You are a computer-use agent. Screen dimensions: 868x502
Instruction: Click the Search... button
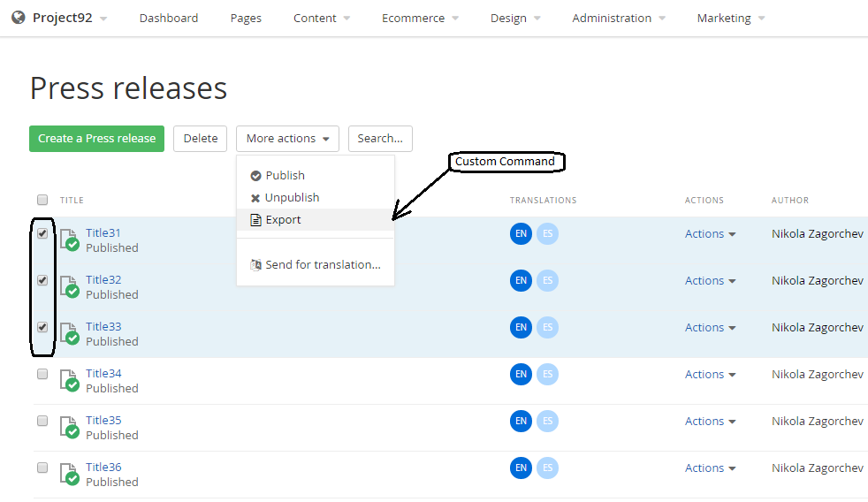[x=380, y=139]
